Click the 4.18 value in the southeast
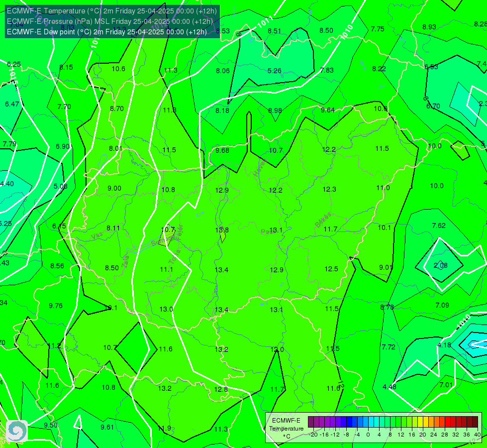 [x=444, y=345]
